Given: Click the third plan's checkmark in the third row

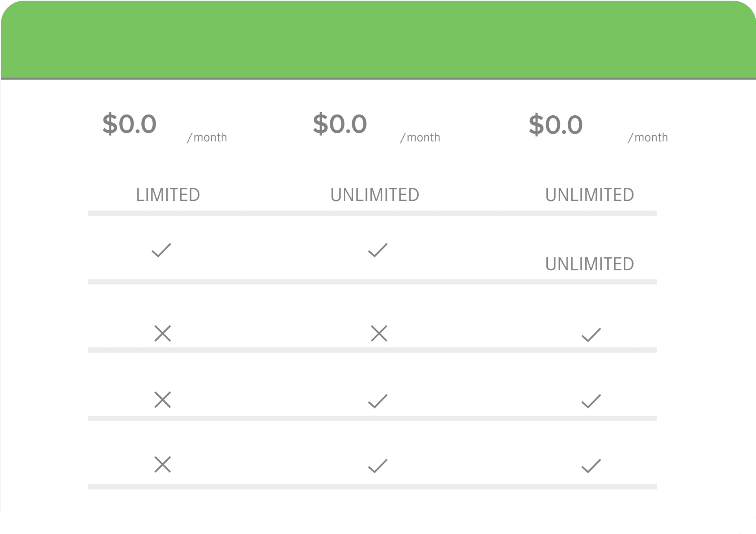Looking at the screenshot, I should [x=591, y=334].
